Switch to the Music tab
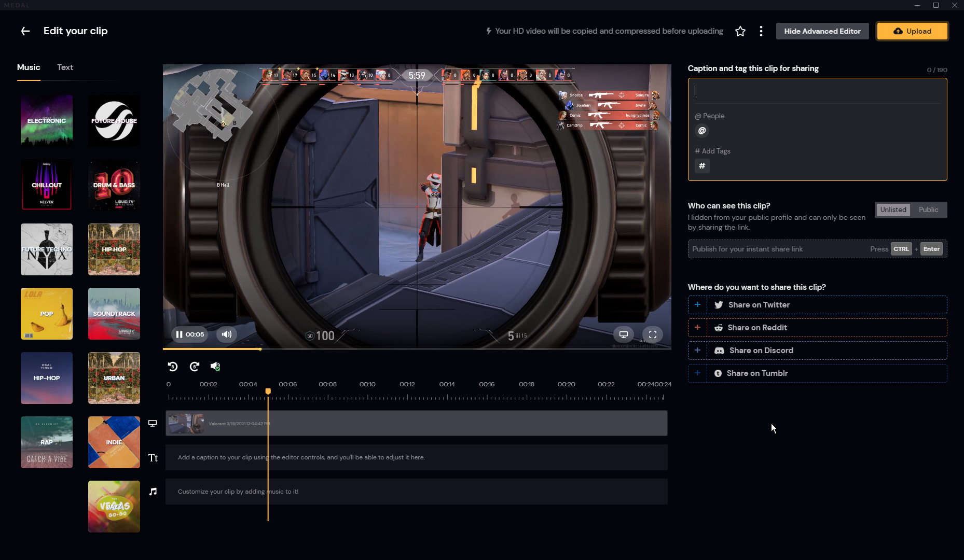Screen dimensions: 964x560 29,67
